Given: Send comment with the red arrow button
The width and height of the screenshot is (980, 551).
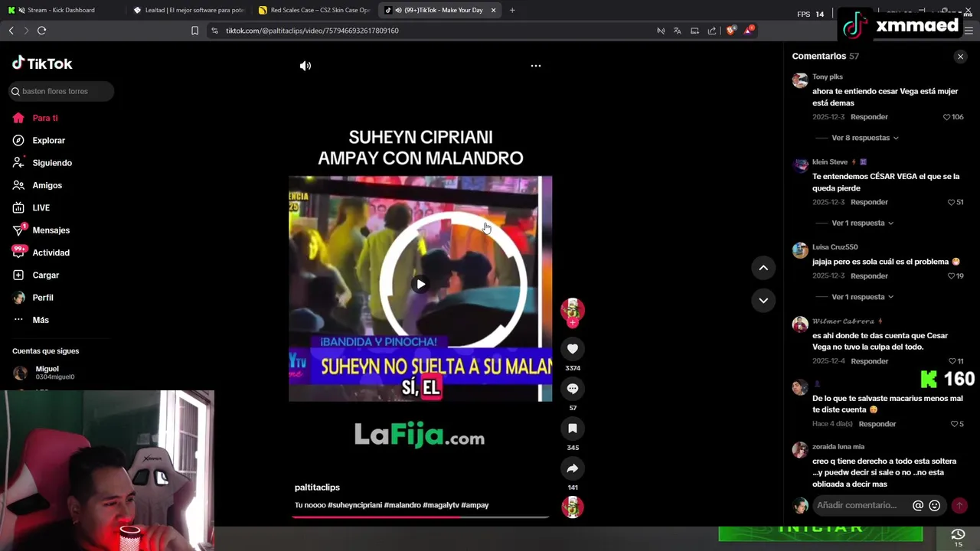Looking at the screenshot, I should pyautogui.click(x=959, y=505).
